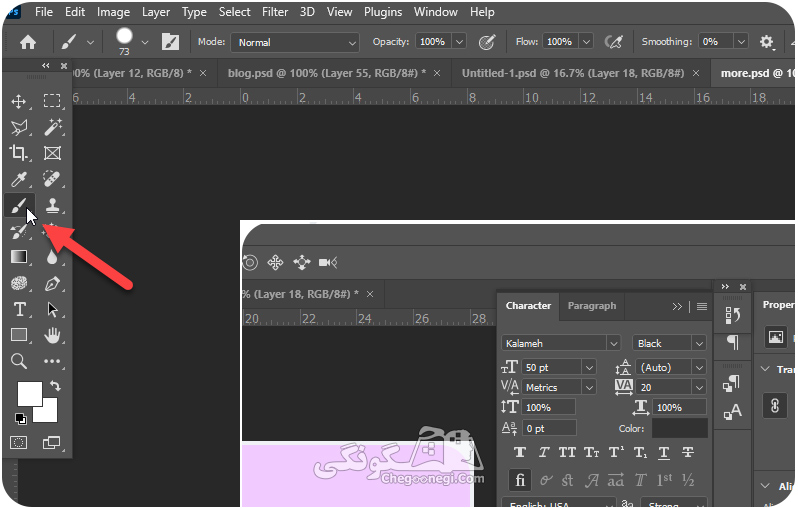Toggle All Caps text style
This screenshot has width=798, height=508.
tap(567, 452)
